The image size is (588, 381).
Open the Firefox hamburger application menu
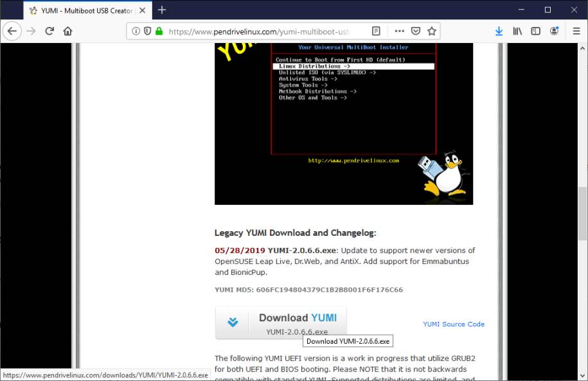point(576,31)
